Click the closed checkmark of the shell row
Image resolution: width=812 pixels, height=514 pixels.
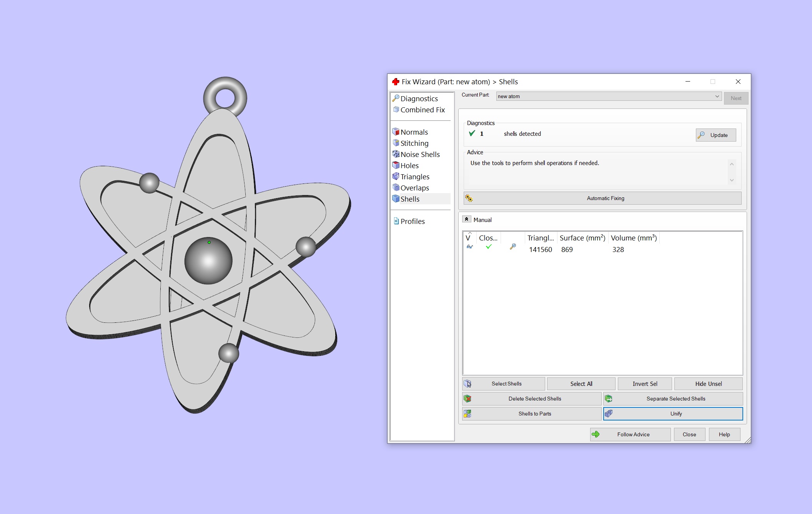[x=489, y=247]
